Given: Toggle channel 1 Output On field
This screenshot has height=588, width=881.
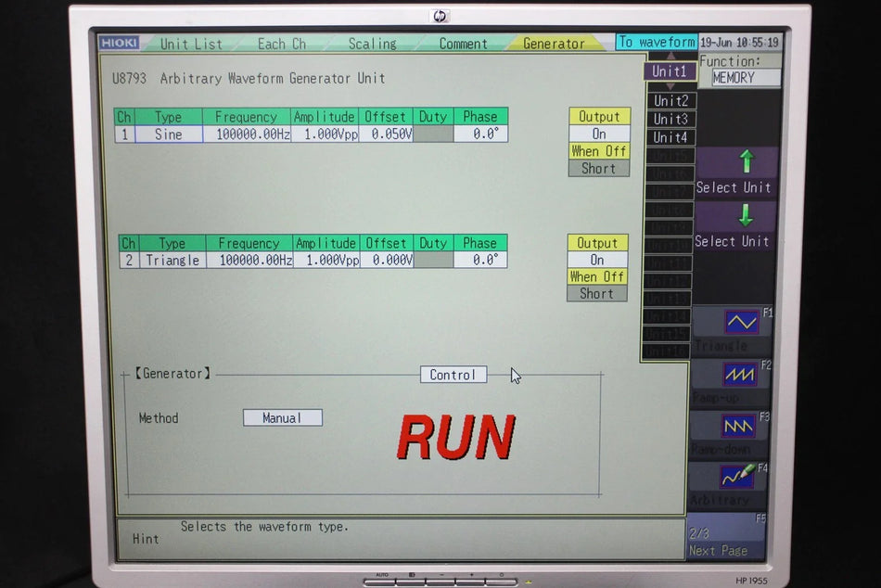Looking at the screenshot, I should coord(599,134).
